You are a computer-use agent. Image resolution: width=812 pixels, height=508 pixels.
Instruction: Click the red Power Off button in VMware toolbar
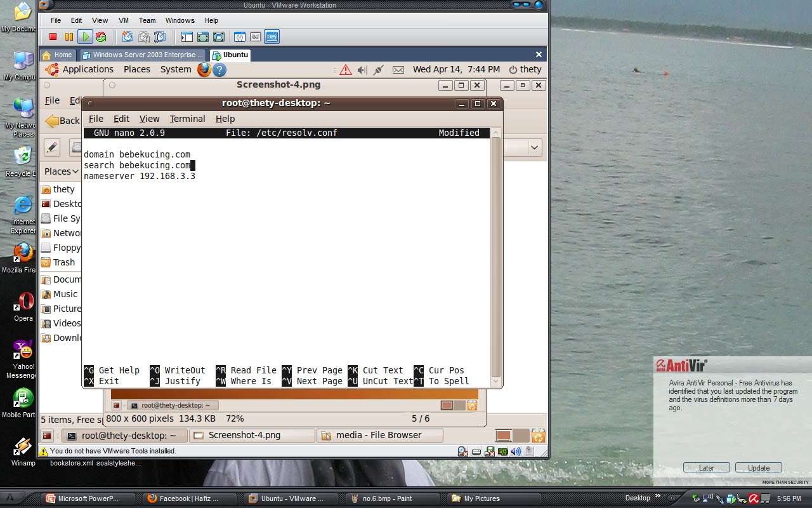point(53,37)
